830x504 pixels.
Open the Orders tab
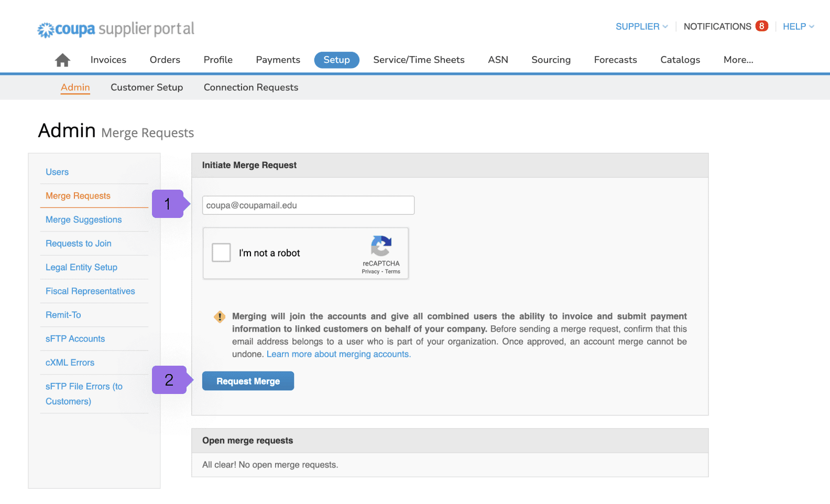165,60
